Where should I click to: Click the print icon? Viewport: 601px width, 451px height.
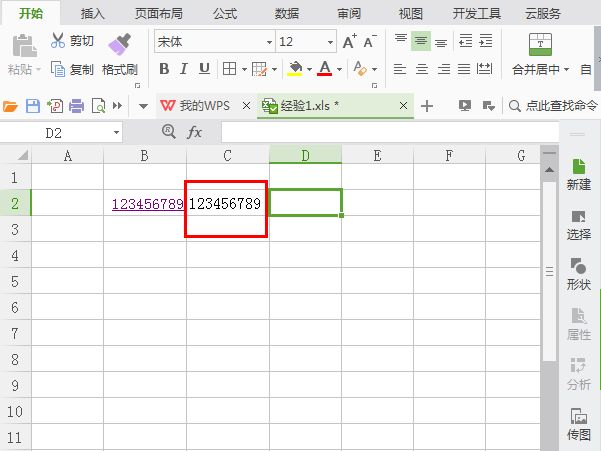(76, 106)
